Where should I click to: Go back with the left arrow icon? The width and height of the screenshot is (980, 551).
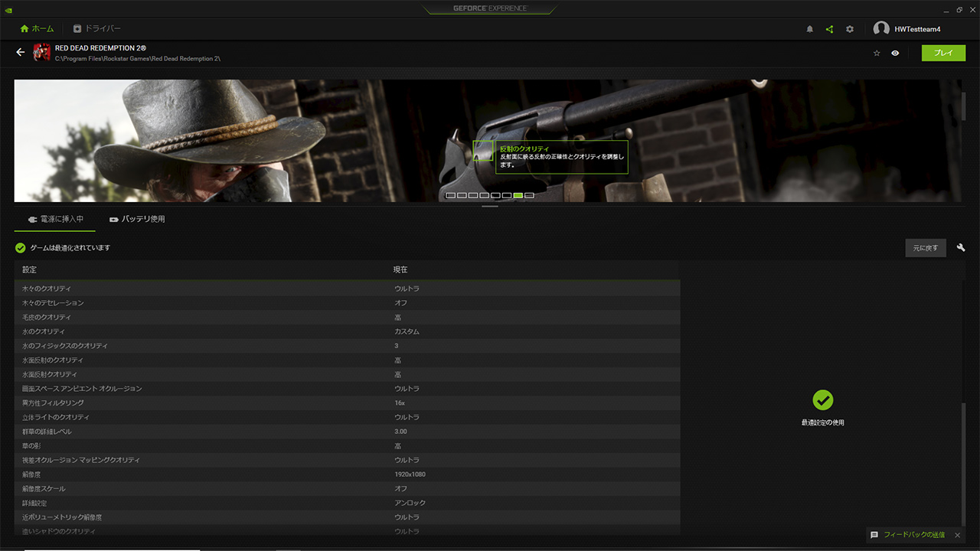(x=21, y=53)
